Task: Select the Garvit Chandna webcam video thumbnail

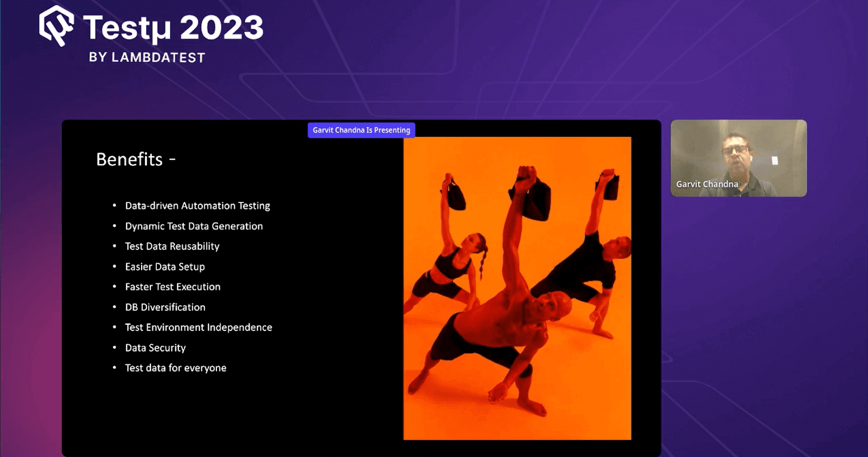Action: (738, 158)
